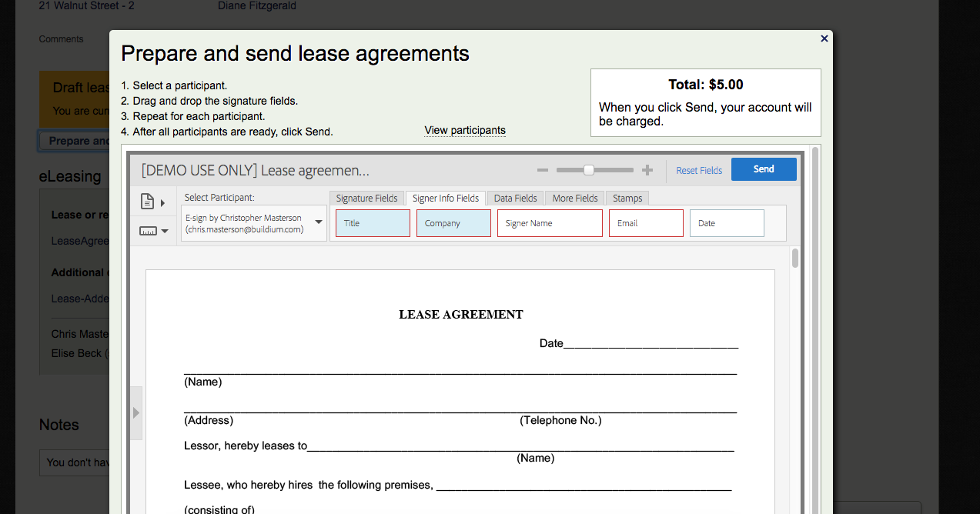Screen dimensions: 980x514
Task: Switch to Data Fields tab
Action: coord(515,199)
